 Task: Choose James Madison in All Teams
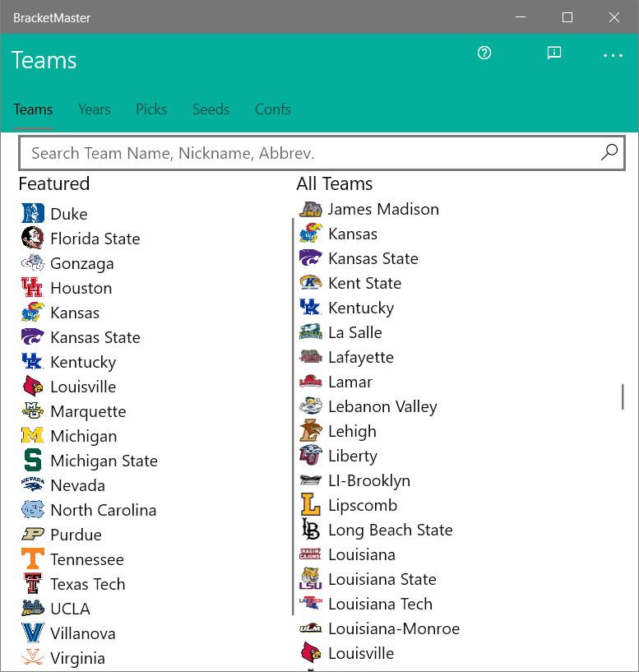tap(383, 209)
